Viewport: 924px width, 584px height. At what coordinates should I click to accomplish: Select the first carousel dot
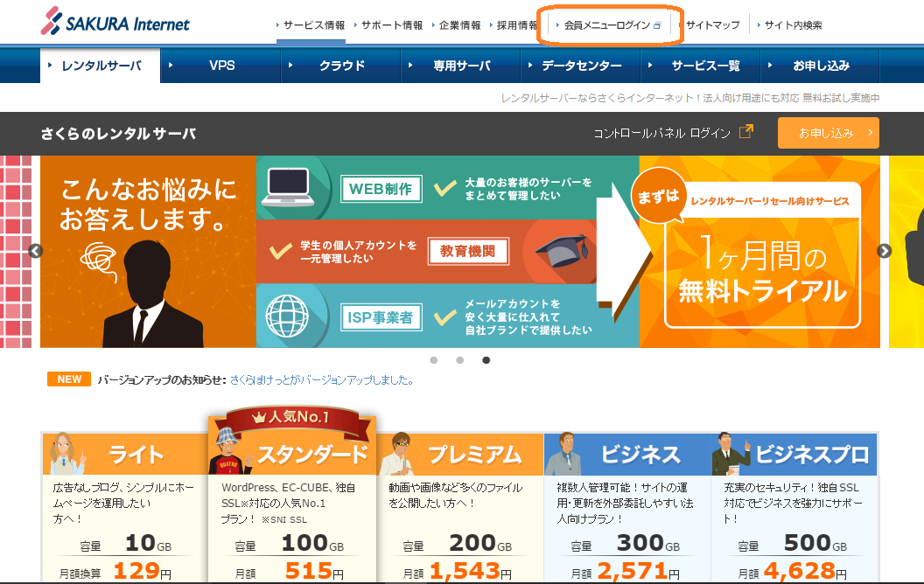click(x=433, y=358)
